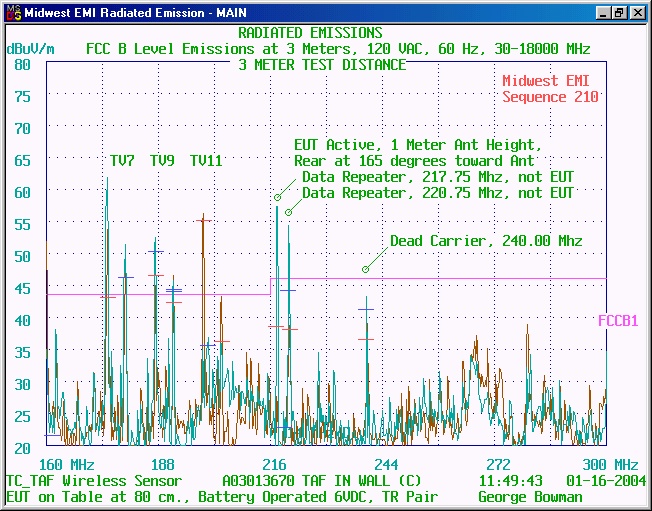Restore down the MAIN window
Screen dimensions: 652x511
[620, 13]
